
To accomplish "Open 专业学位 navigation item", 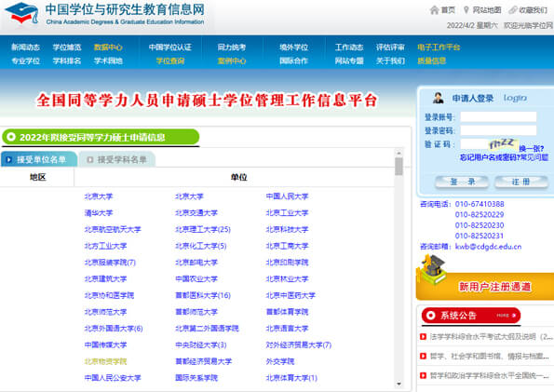I will point(25,61).
